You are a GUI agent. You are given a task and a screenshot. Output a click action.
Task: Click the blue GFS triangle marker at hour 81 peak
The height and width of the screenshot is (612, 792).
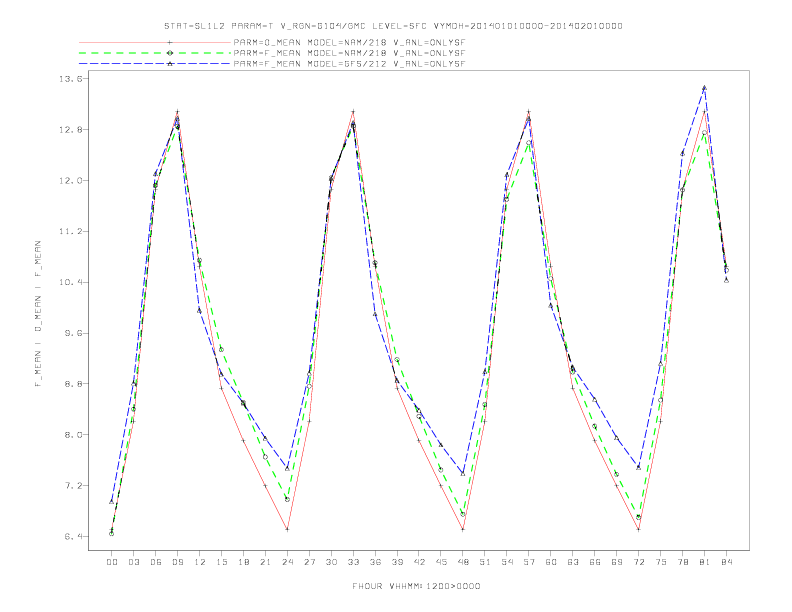click(704, 88)
